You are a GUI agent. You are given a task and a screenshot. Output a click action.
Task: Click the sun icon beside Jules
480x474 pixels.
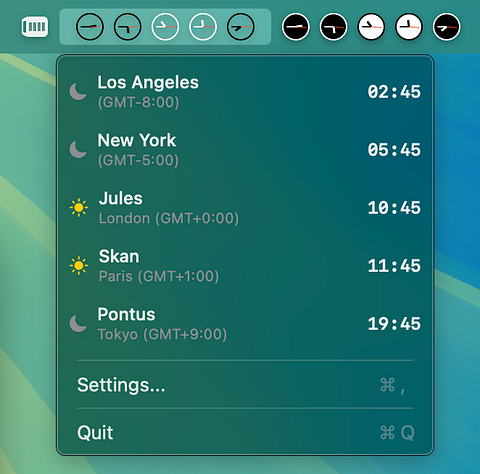tap(79, 208)
